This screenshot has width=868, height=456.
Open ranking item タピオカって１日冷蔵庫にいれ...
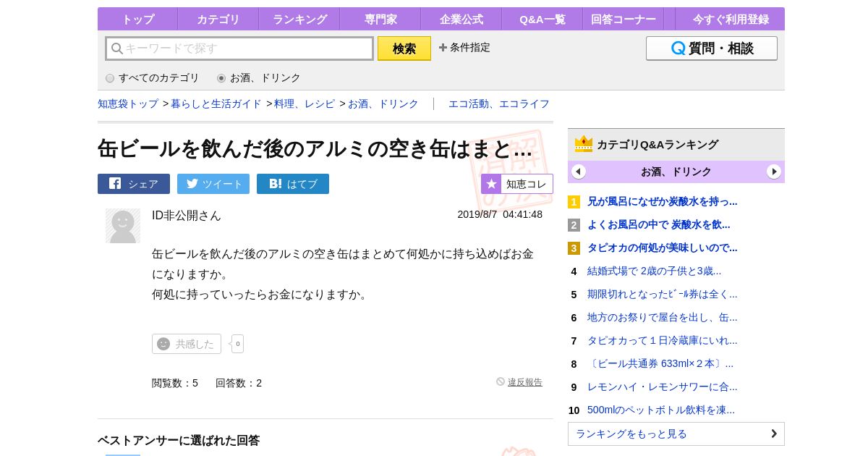(x=663, y=340)
